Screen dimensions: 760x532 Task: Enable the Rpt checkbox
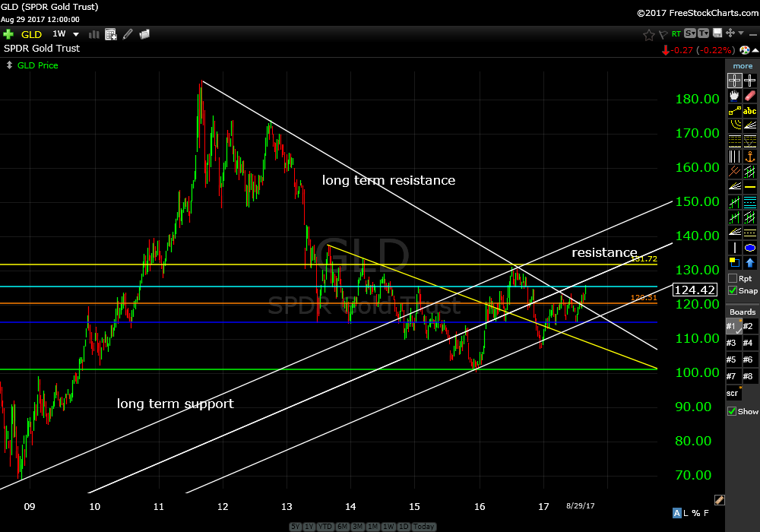pyautogui.click(x=732, y=279)
